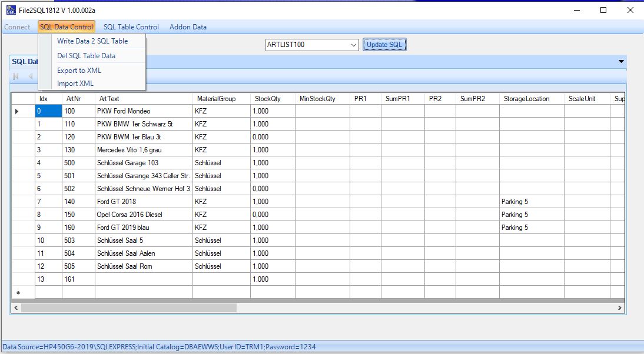Image resolution: width=644 pixels, height=354 pixels.
Task: Click the Update SQL button
Action: pyautogui.click(x=384, y=45)
